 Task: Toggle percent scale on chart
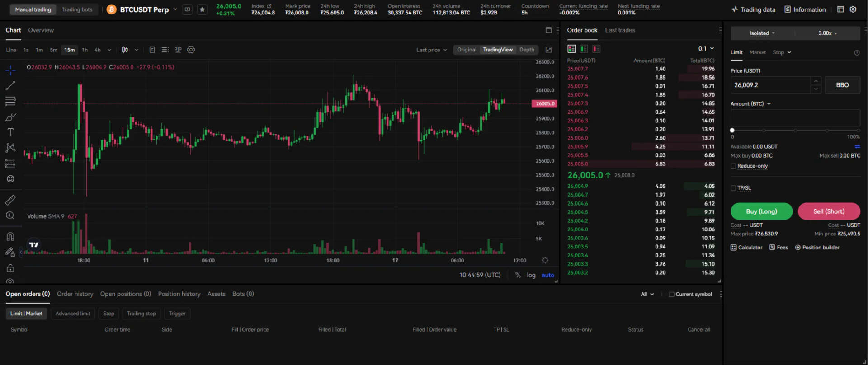coord(518,275)
